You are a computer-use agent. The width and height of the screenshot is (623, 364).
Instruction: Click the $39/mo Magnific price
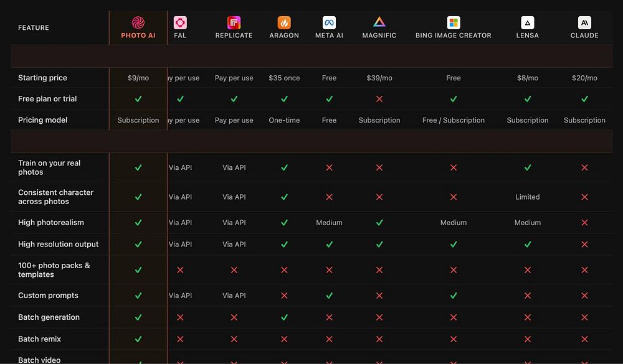(379, 78)
